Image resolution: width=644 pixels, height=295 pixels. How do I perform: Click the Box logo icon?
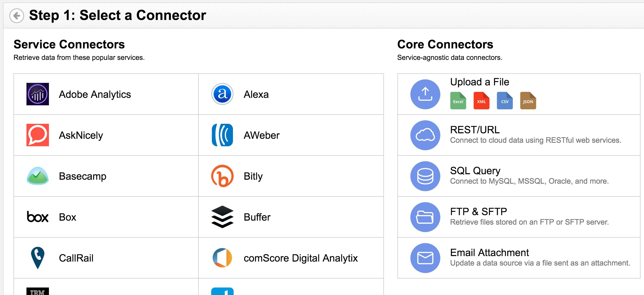pyautogui.click(x=38, y=217)
